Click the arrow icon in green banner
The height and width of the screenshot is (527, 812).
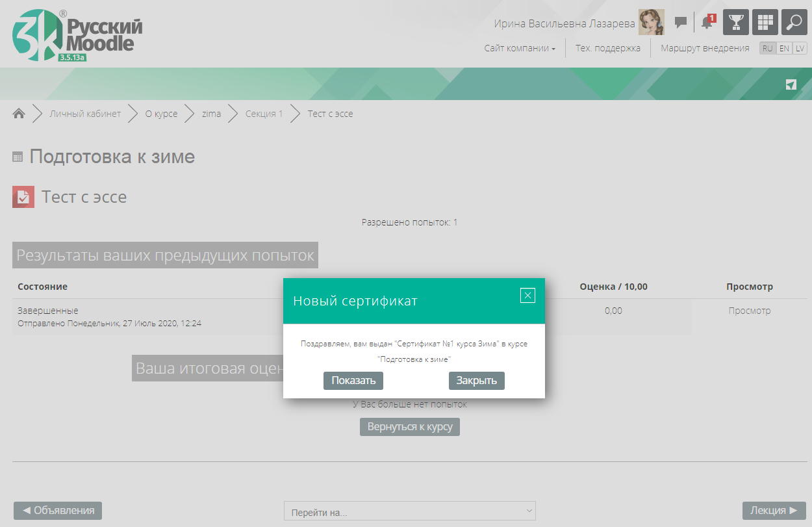(x=791, y=84)
